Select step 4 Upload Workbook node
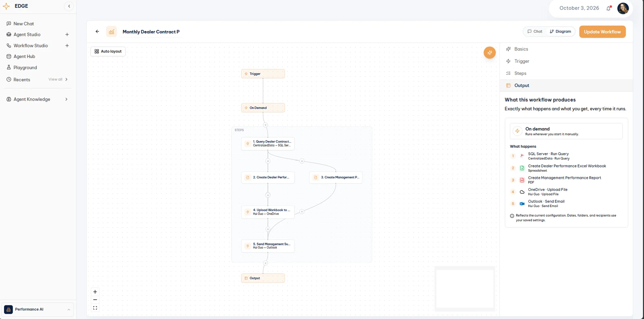 (268, 212)
